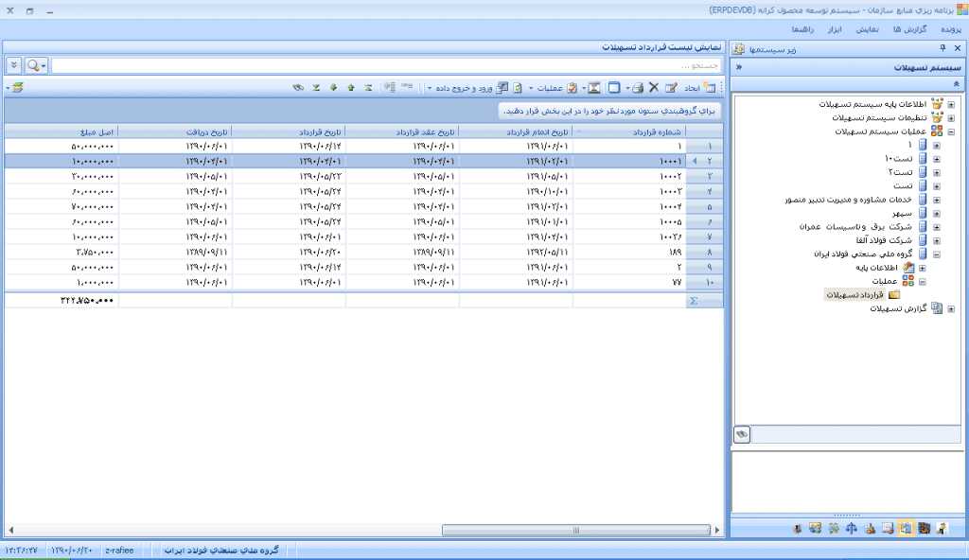
Task: Expand the گزارش تسهیلات tree node
Action: click(950, 308)
